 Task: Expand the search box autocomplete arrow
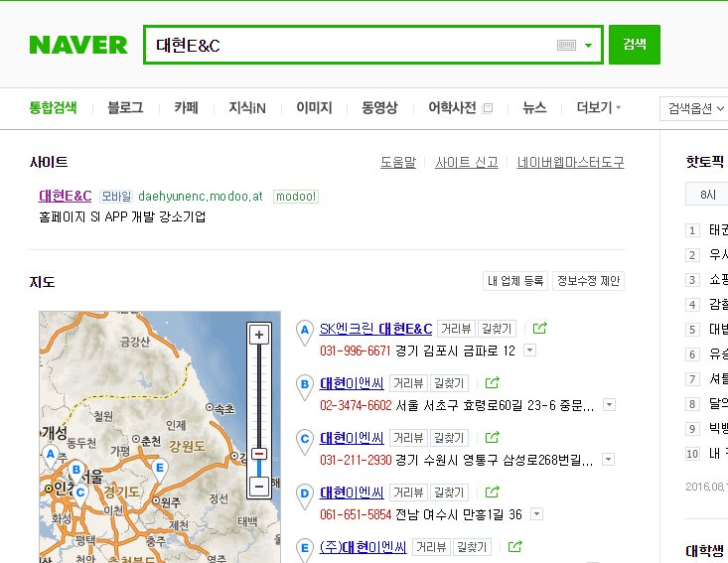(x=588, y=45)
